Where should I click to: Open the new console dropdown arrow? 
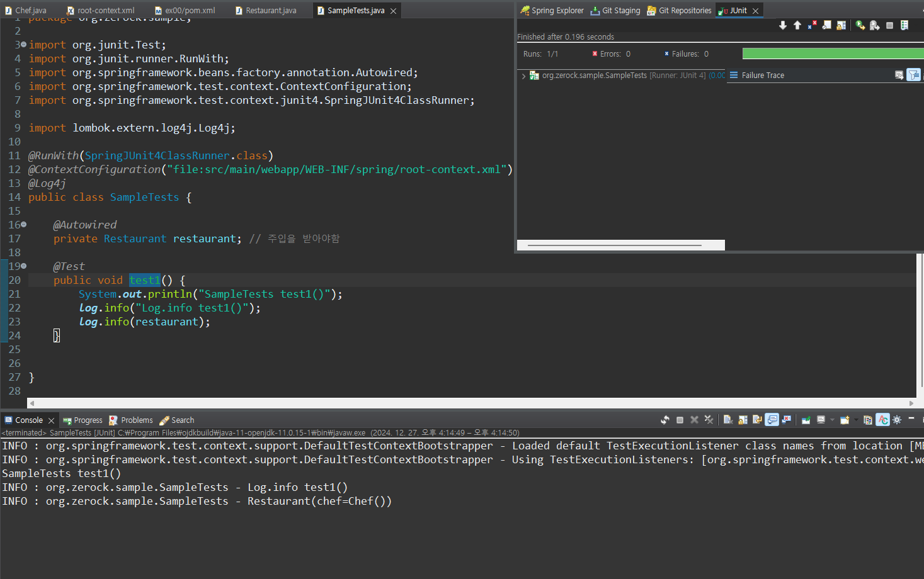click(856, 420)
